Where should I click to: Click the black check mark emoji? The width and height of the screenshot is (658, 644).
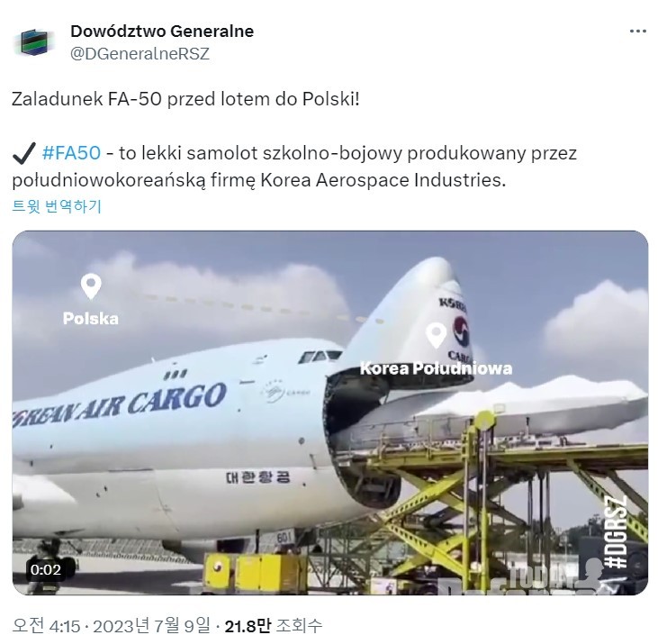pyautogui.click(x=24, y=154)
